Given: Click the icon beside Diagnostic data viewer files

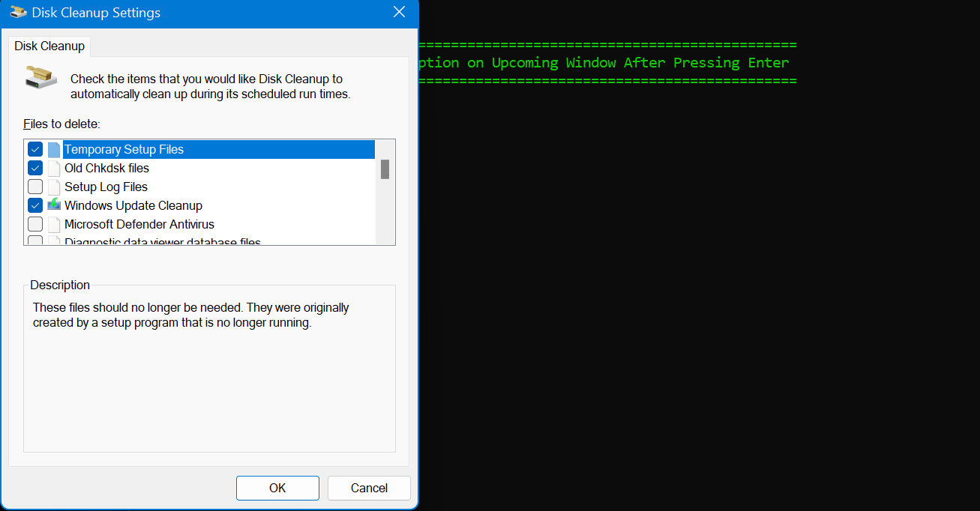Looking at the screenshot, I should click(53, 240).
